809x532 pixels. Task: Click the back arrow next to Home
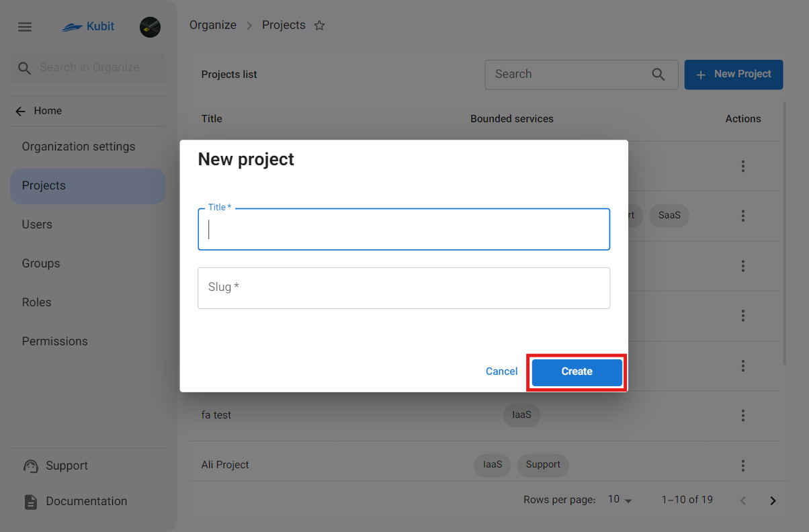pyautogui.click(x=21, y=112)
